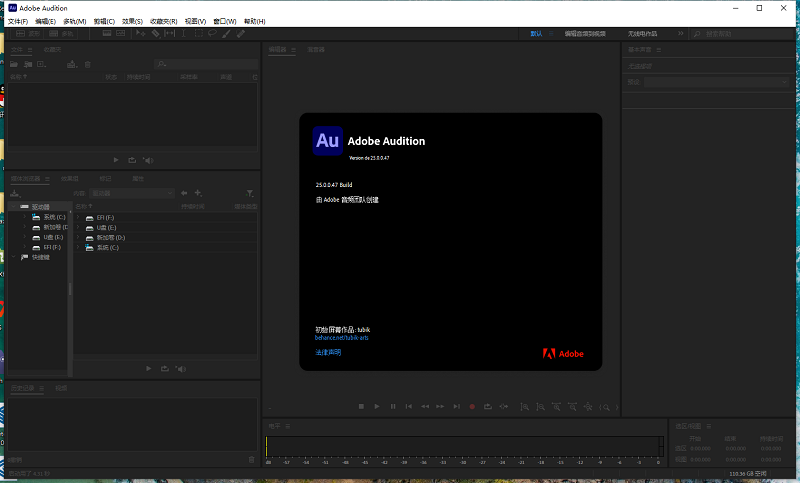
Task: Select the Move tool in the top toolbar
Action: pyautogui.click(x=140, y=33)
